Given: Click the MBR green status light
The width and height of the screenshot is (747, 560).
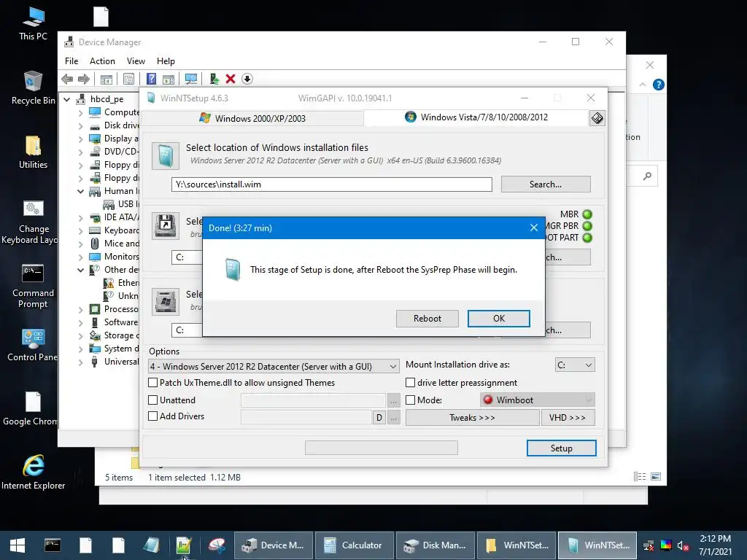Looking at the screenshot, I should (587, 215).
